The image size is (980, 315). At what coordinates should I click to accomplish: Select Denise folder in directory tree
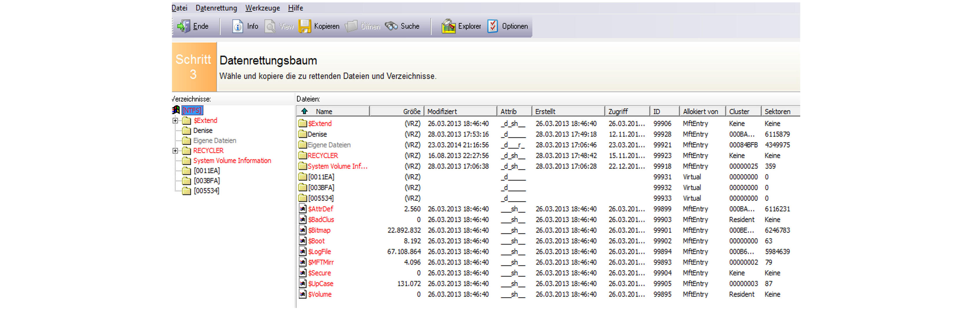pos(203,130)
